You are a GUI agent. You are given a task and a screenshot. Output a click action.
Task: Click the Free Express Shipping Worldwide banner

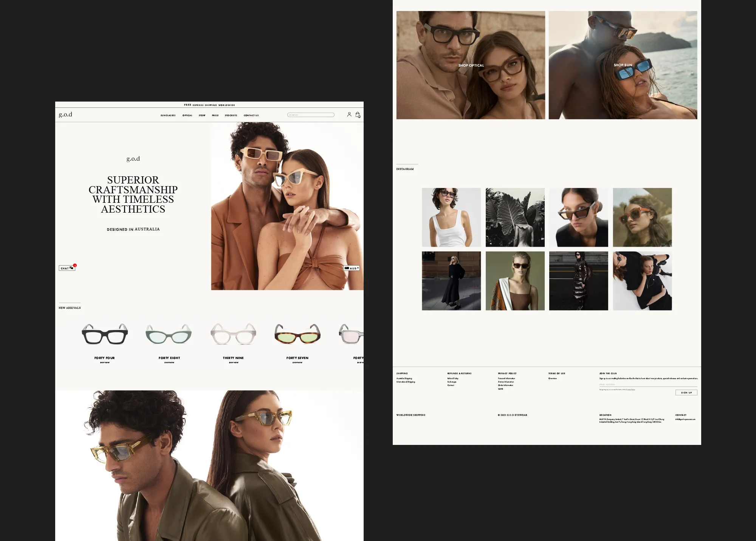tap(209, 105)
